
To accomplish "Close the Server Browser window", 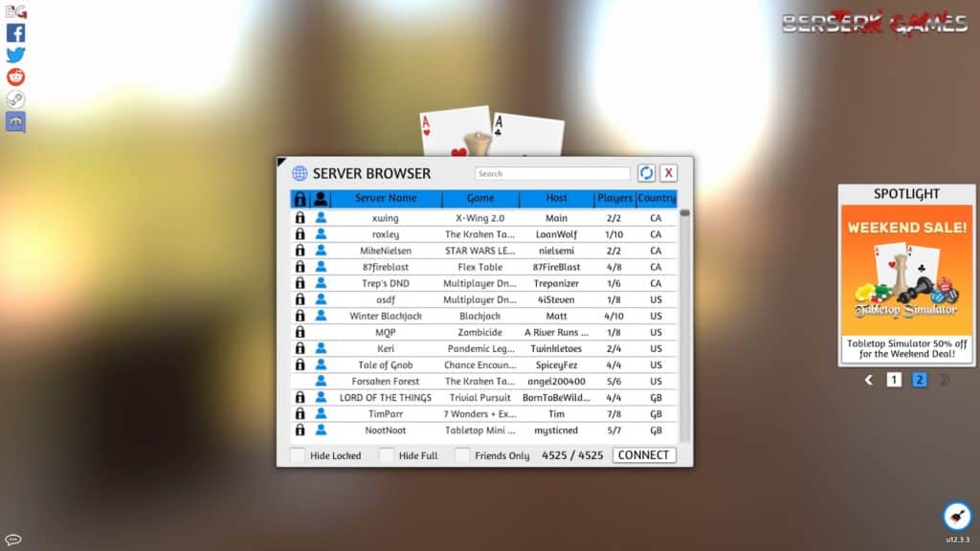I will pyautogui.click(x=669, y=173).
